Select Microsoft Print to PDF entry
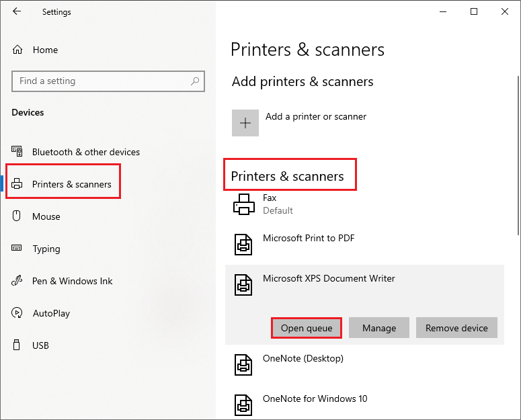 (364, 245)
